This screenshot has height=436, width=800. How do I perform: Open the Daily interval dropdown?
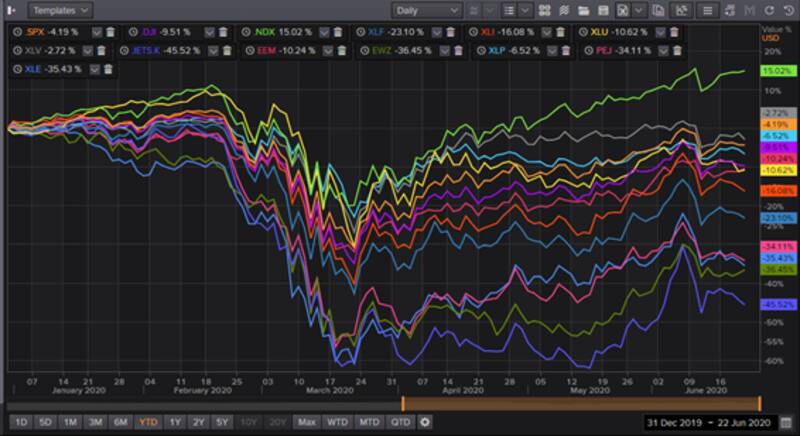click(x=426, y=10)
